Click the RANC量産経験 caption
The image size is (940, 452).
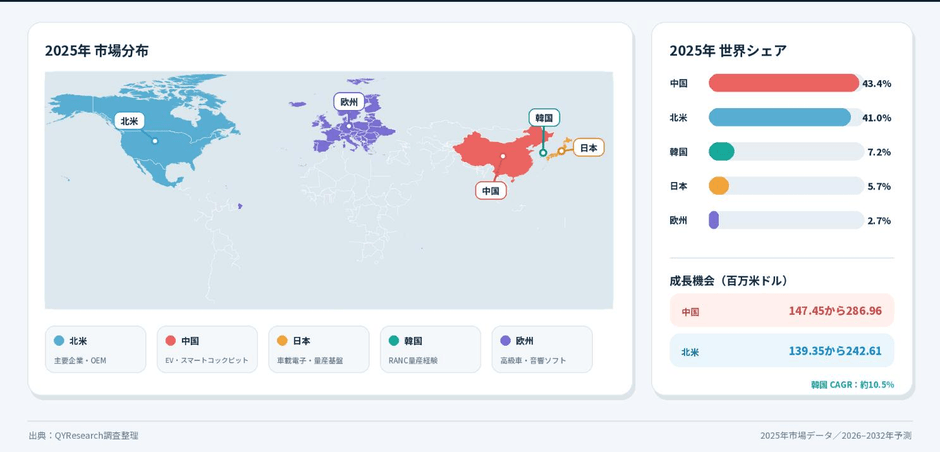point(413,361)
